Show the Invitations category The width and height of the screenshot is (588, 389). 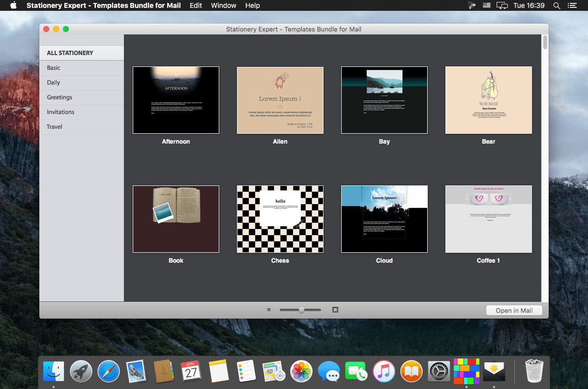(x=82, y=112)
